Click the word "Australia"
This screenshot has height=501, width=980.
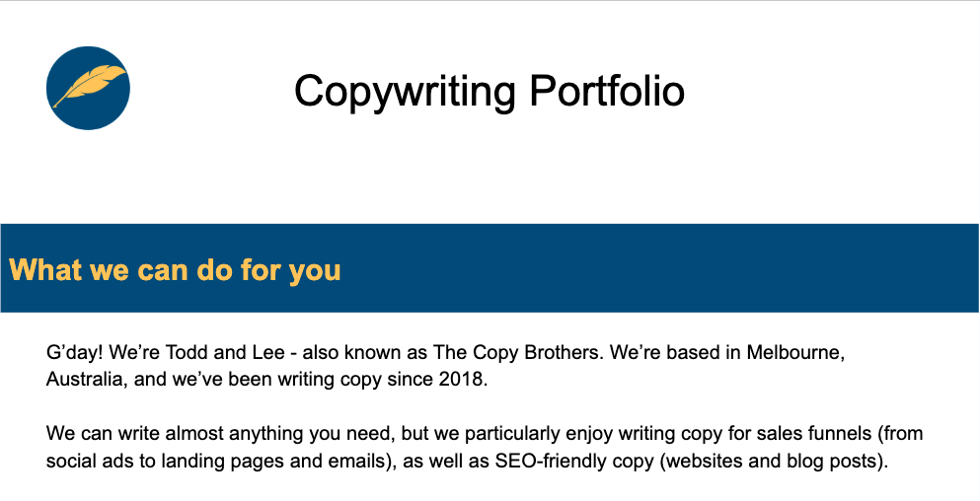pos(83,379)
